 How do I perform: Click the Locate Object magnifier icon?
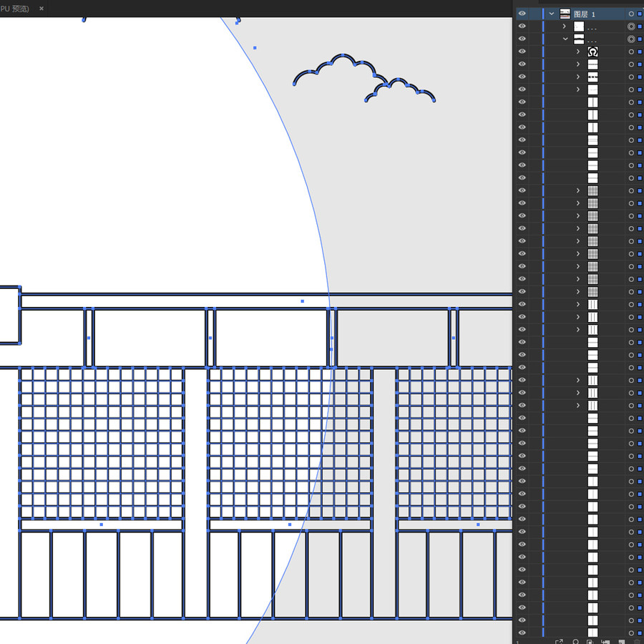point(575,641)
